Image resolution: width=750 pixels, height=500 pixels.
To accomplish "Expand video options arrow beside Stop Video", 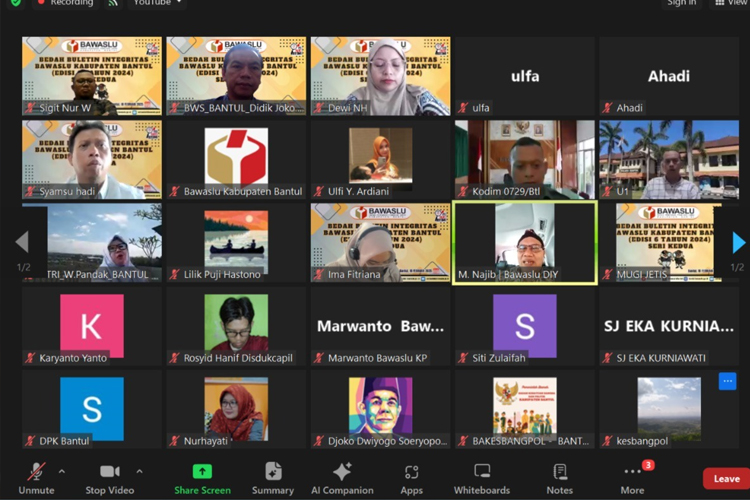I will (x=139, y=471).
